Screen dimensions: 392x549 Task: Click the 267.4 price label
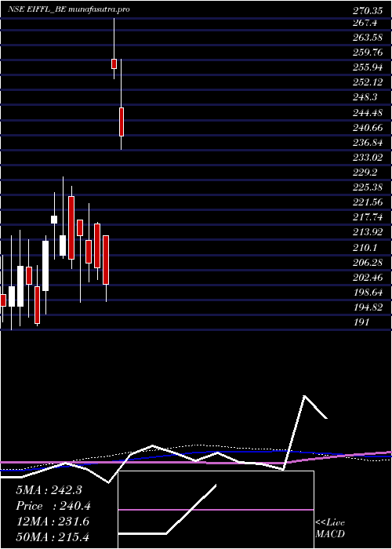click(x=364, y=23)
